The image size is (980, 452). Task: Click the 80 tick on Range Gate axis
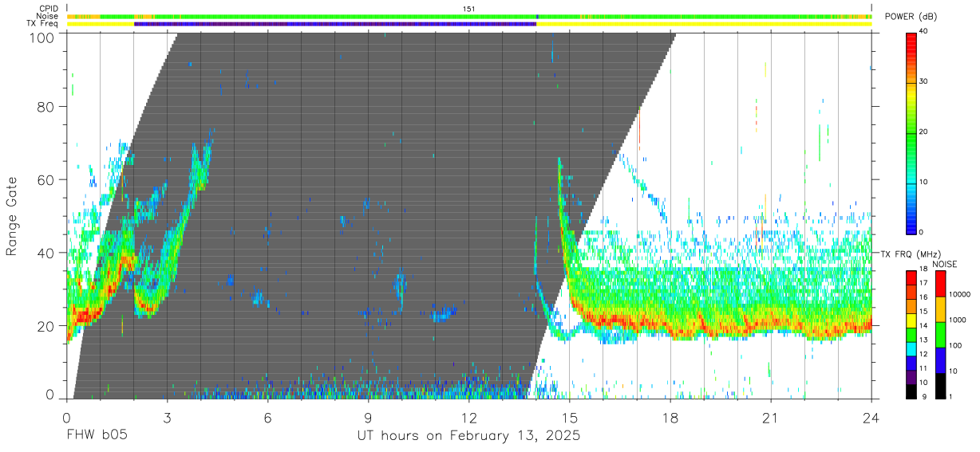click(x=45, y=107)
